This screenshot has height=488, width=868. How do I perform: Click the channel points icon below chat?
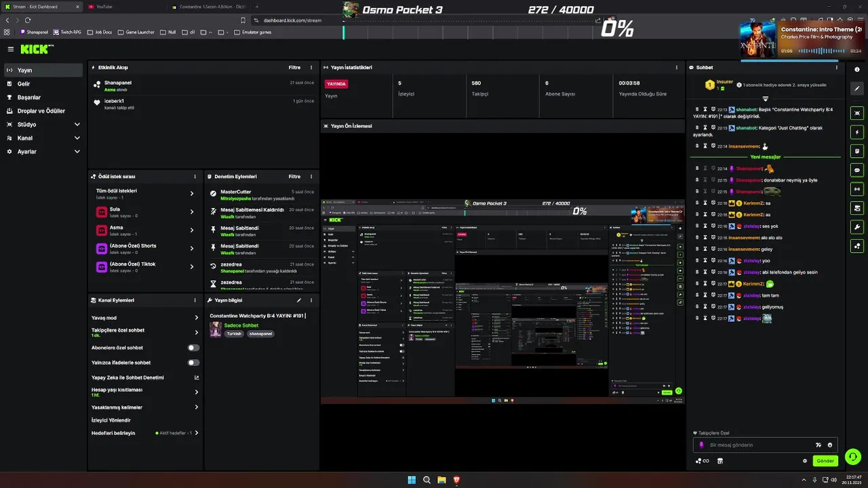click(703, 461)
